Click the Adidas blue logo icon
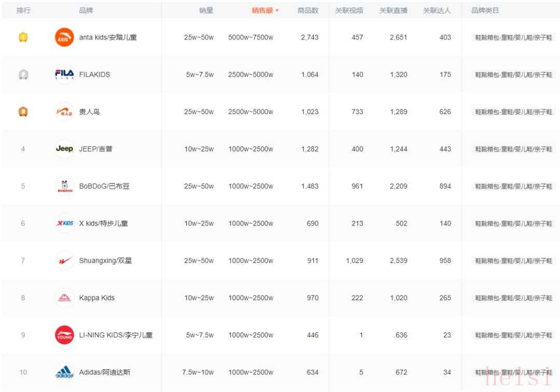Screen dimensions: 560x392 tap(64, 372)
